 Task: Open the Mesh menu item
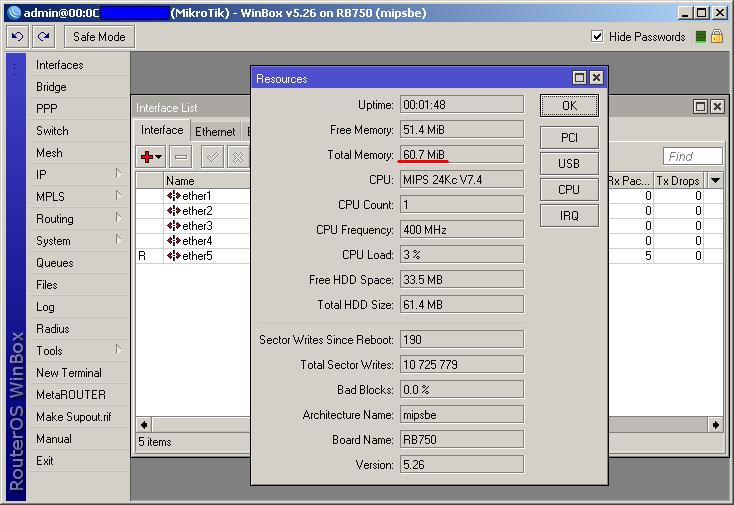(49, 153)
